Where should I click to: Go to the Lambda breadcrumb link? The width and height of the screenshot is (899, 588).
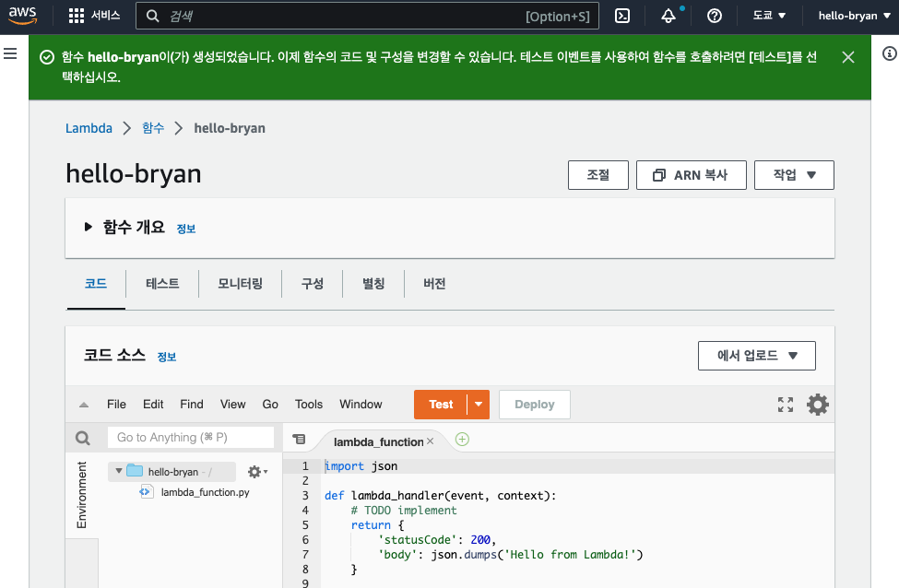click(x=89, y=128)
